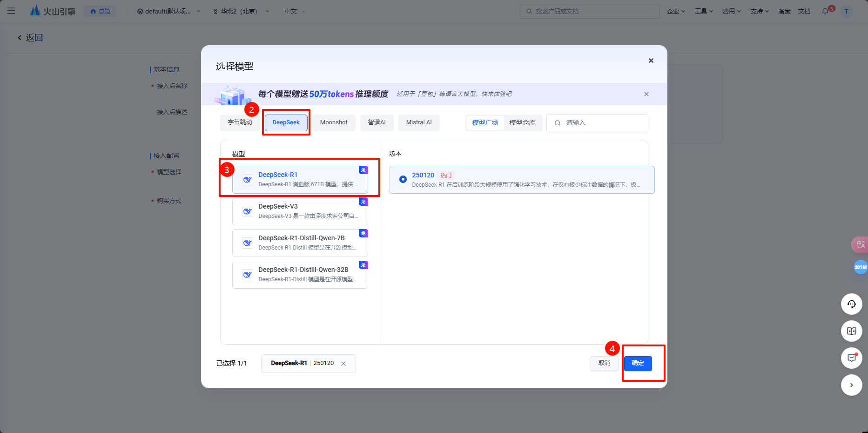Open the notifications bell

pos(826,11)
